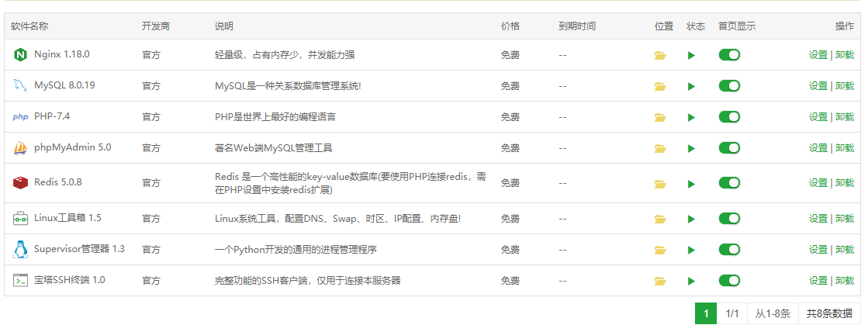Click the 共8条数据 total count text
This screenshot has width=868, height=332.
(829, 313)
